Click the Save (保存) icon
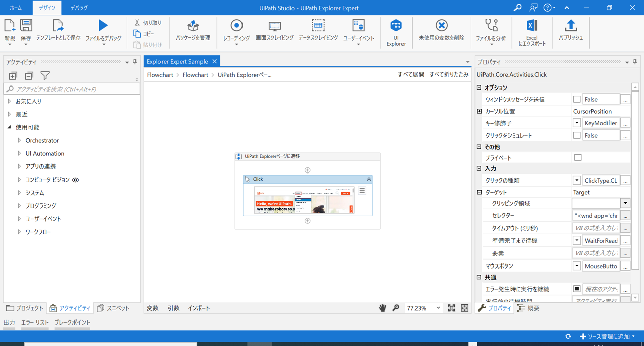This screenshot has height=346, width=644. pyautogui.click(x=26, y=26)
